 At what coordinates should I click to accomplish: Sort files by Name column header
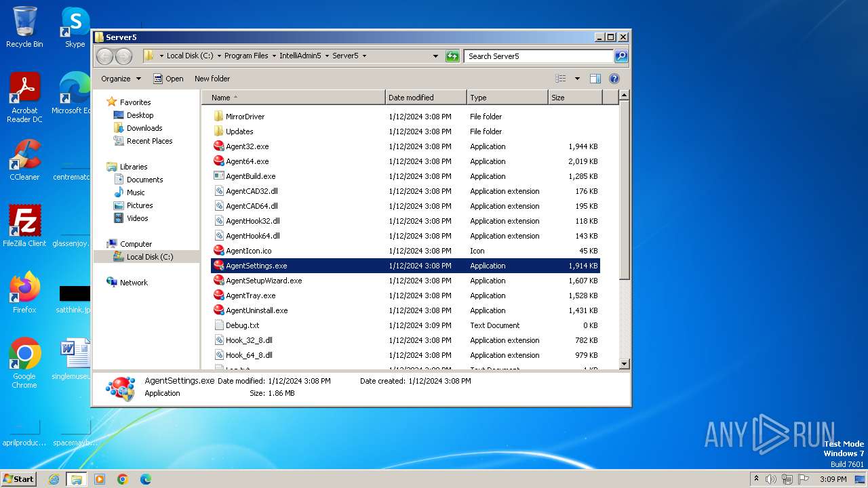pyautogui.click(x=293, y=98)
